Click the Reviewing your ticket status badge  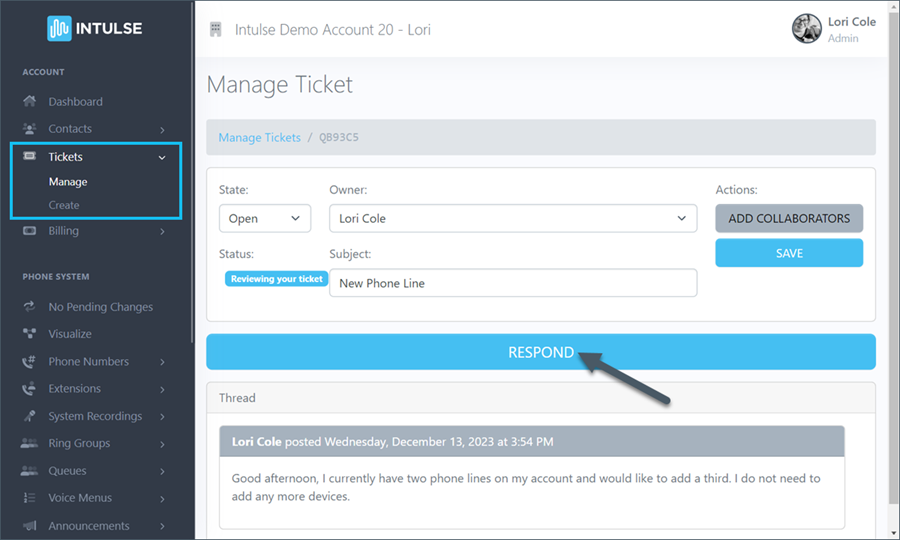point(276,279)
